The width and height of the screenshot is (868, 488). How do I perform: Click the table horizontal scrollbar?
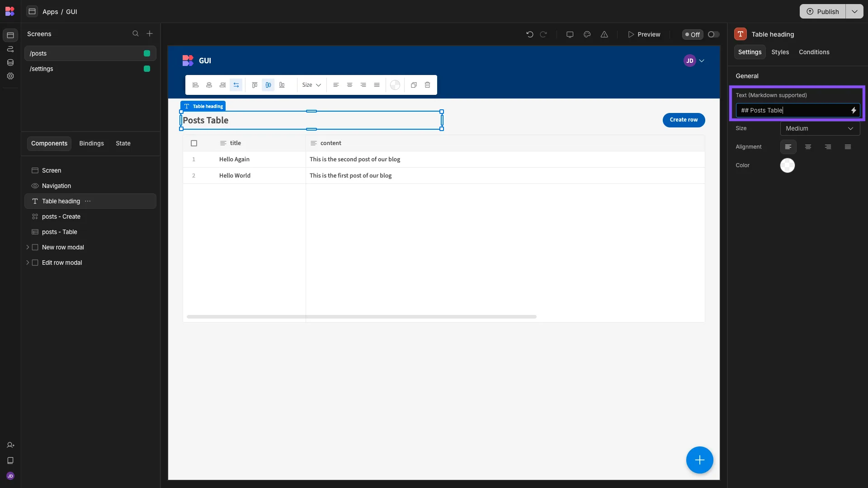pos(361,317)
